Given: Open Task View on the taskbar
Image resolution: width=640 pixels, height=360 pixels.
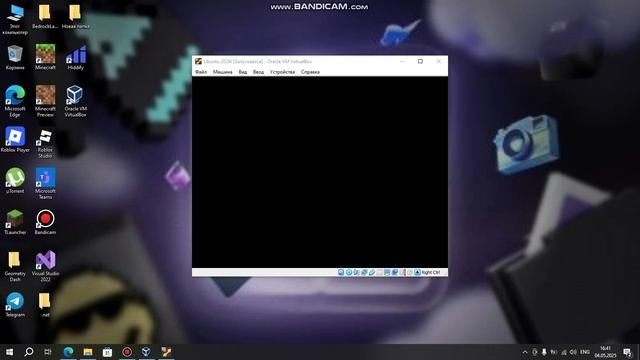Looking at the screenshot, I should click(x=48, y=352).
